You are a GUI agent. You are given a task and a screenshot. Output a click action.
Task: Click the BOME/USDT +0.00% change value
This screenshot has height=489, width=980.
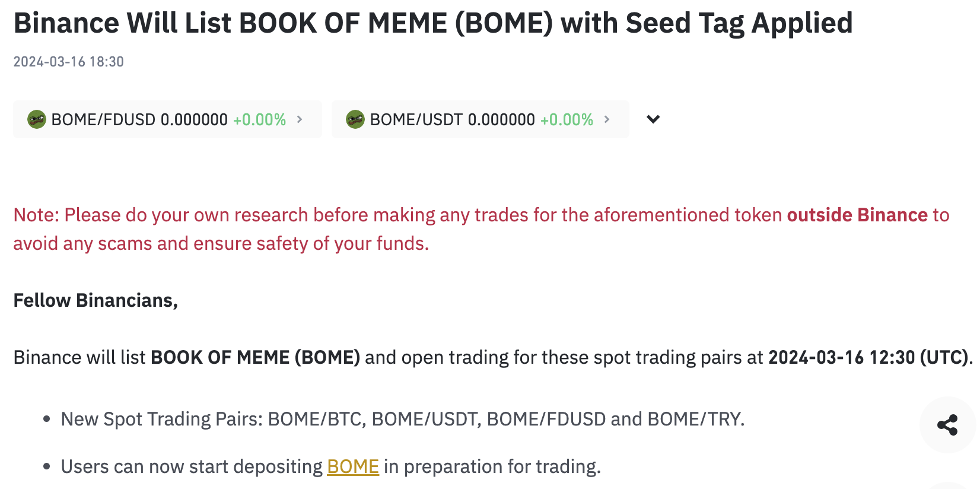(x=567, y=120)
